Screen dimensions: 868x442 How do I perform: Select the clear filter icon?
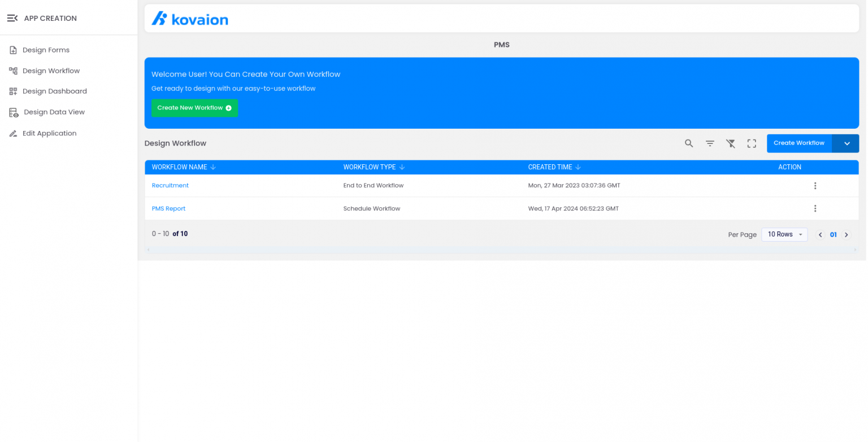[x=731, y=143]
